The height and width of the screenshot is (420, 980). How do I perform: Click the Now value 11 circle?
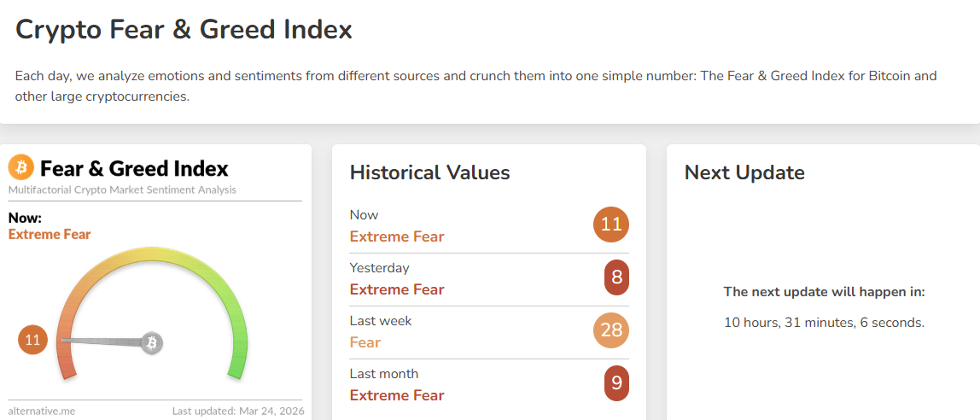point(611,225)
